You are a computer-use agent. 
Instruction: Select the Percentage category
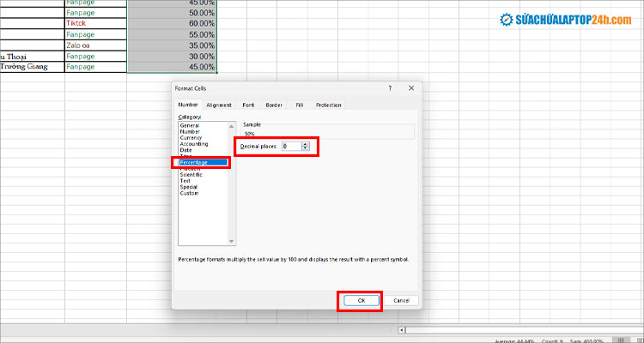(204, 162)
